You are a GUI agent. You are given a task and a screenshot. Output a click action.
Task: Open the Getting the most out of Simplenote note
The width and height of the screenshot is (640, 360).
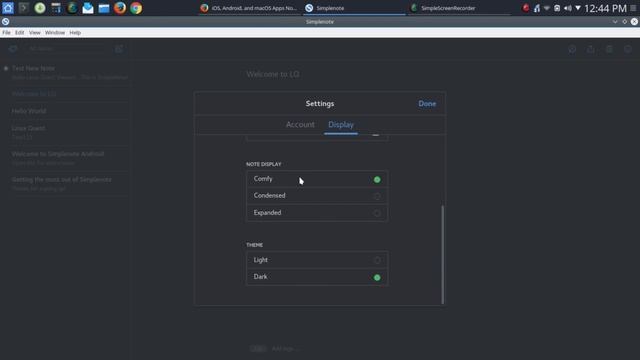click(65, 184)
